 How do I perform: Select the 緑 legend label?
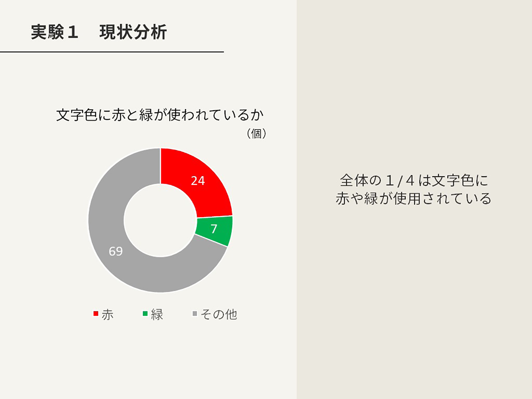pos(157,315)
